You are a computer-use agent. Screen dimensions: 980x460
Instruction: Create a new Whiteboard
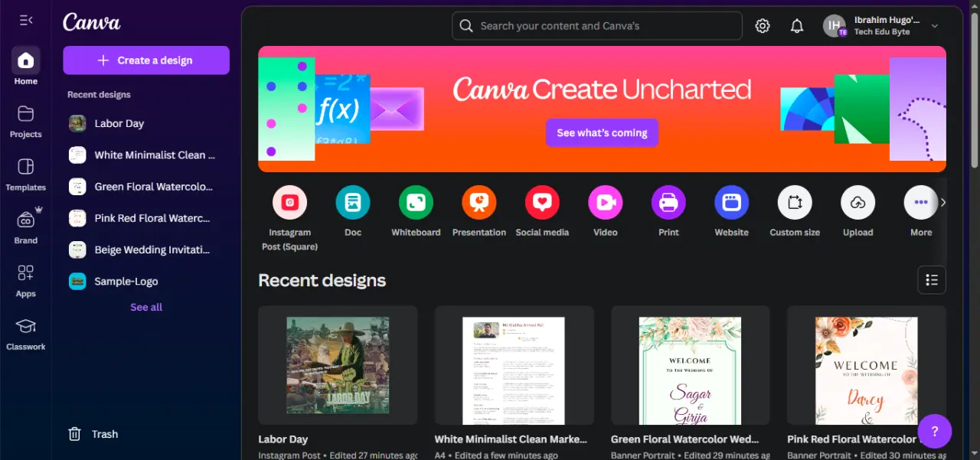416,212
